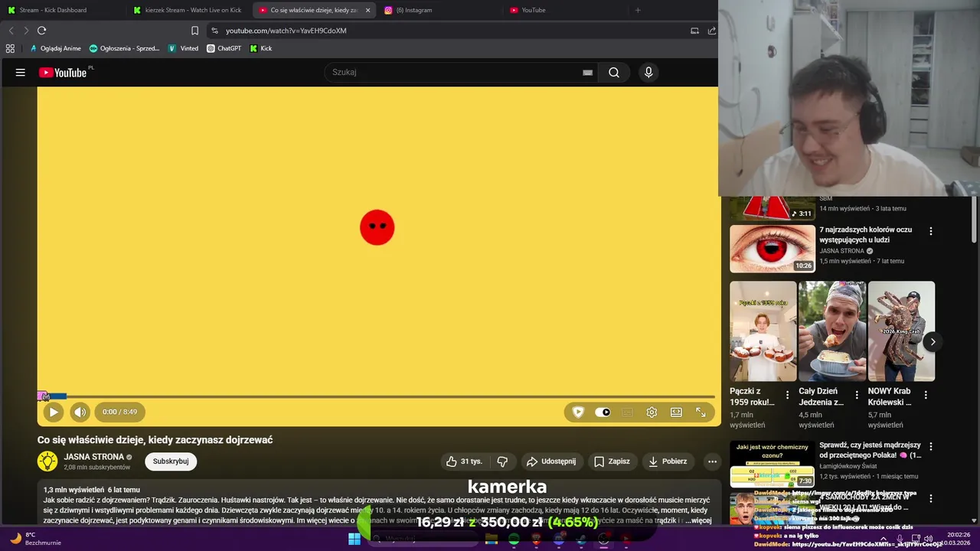Bookmark this page with bookmark icon

[x=194, y=31]
